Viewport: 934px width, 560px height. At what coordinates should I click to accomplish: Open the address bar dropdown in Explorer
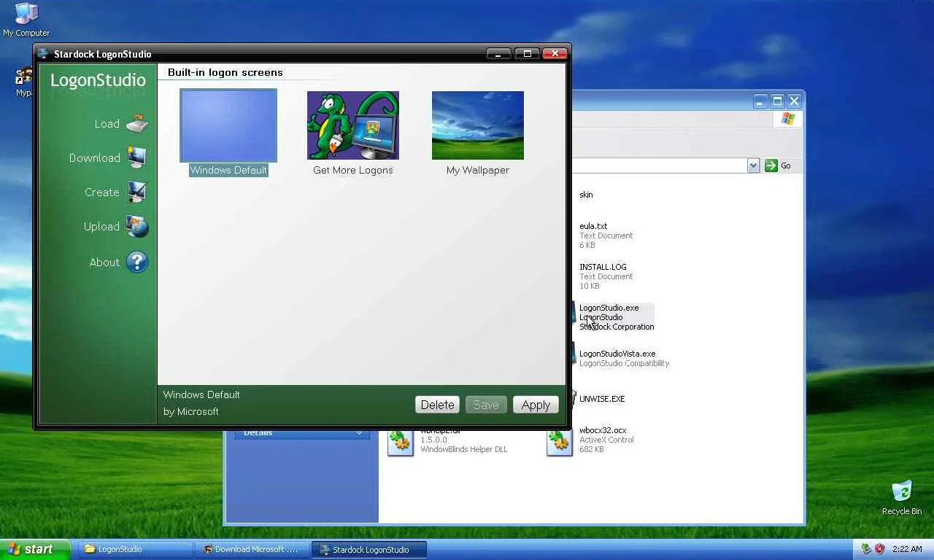coord(754,166)
